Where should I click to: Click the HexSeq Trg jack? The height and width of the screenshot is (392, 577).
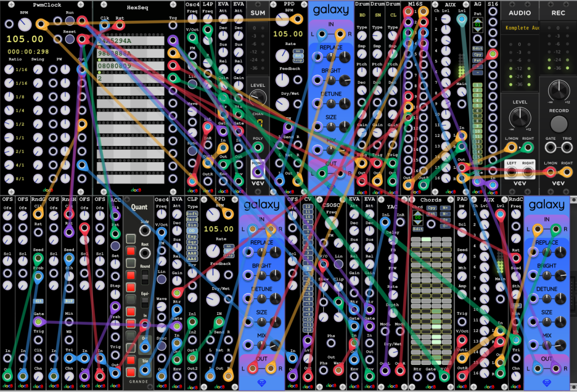coord(173,25)
